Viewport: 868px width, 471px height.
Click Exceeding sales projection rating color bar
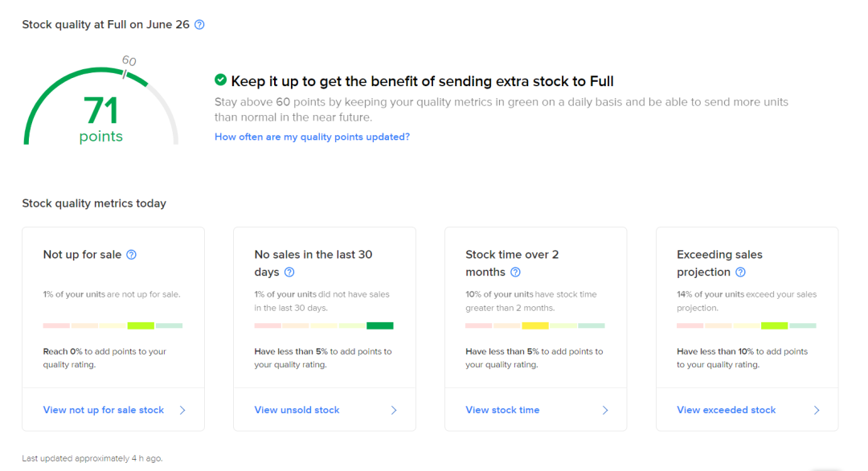pos(747,326)
